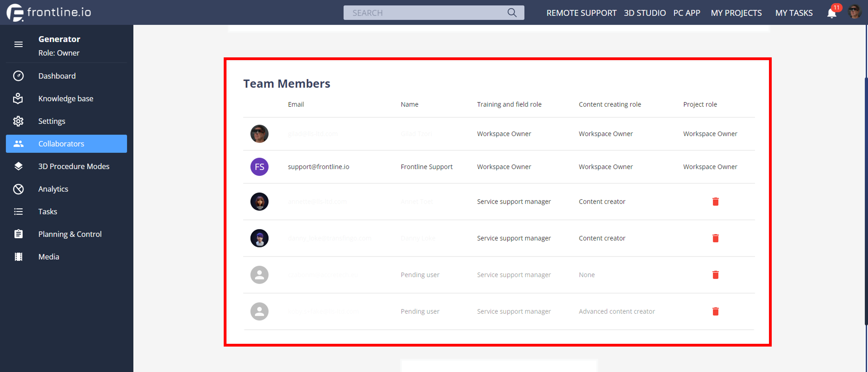Delete the Danny Loke team member
Viewport: 868px width, 372px height.
(715, 238)
